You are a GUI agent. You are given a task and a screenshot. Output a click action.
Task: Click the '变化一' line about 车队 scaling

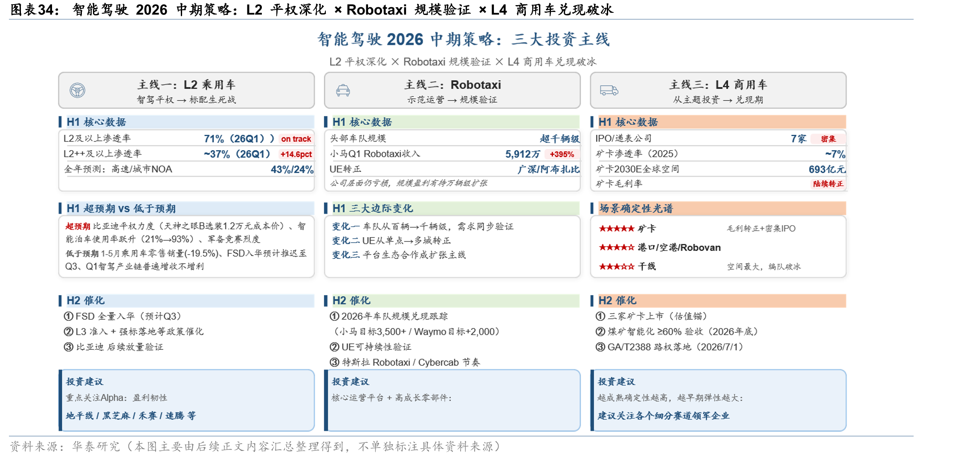point(423,227)
